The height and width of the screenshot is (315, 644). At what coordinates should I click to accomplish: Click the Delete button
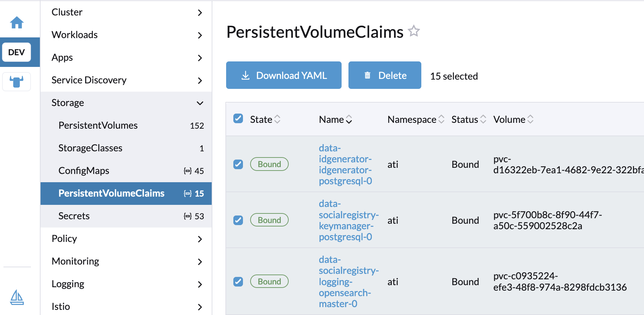pos(385,75)
